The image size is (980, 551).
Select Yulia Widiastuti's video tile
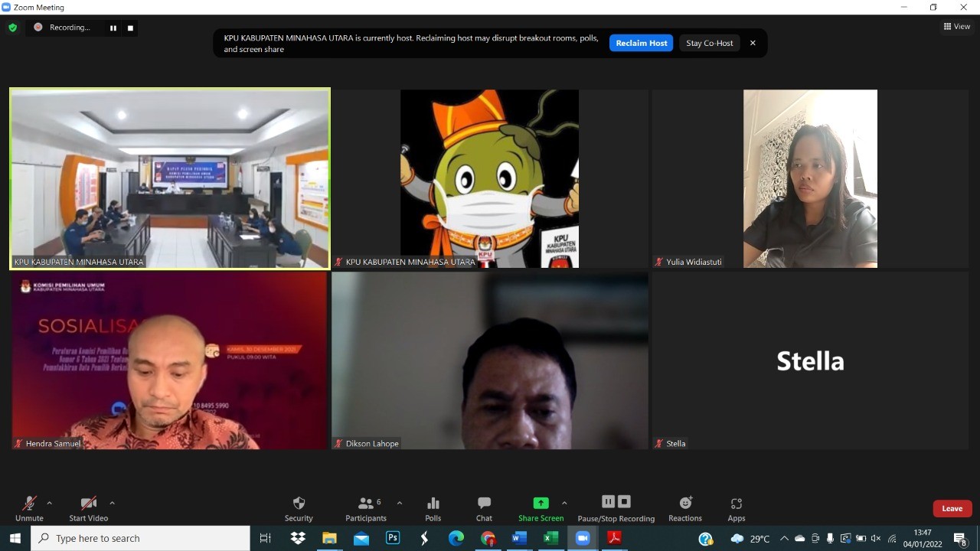tap(810, 178)
